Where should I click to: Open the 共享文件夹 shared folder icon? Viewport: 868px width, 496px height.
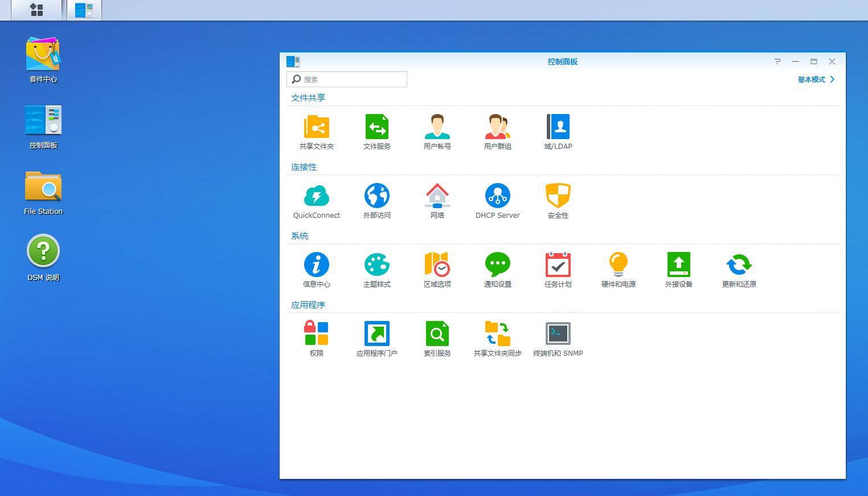[x=317, y=127]
